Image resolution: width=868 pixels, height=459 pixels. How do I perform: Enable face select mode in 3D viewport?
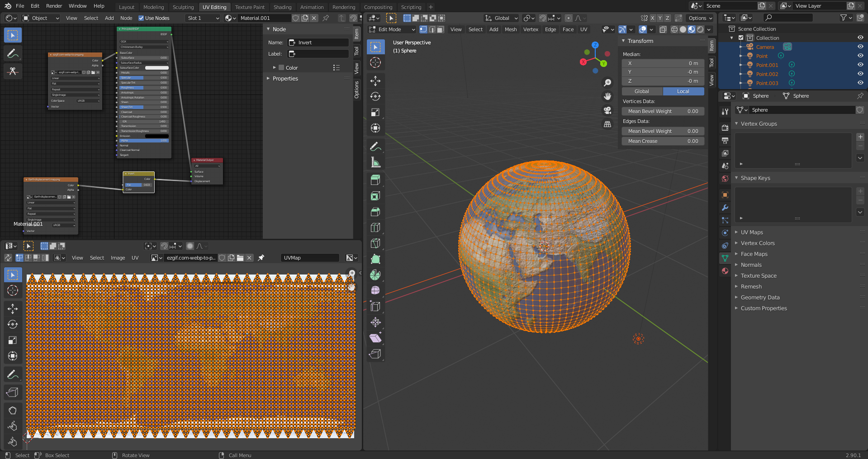point(441,29)
